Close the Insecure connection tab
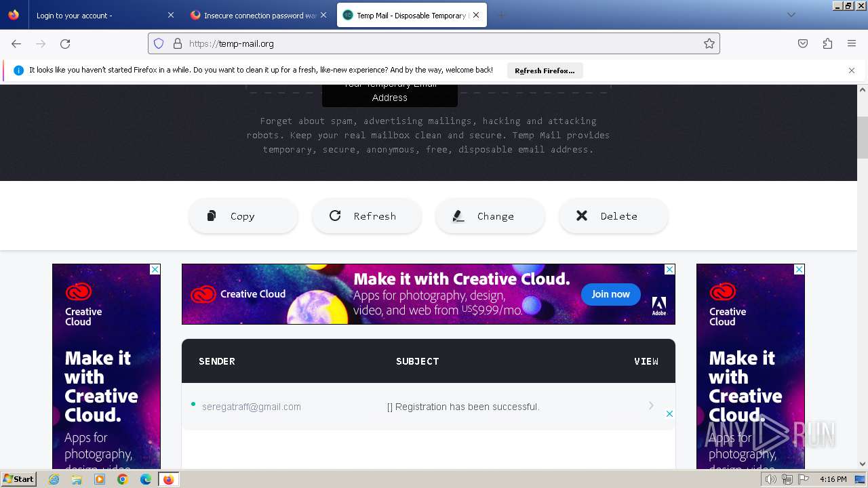Screen dimensions: 868x488 pos(323,15)
